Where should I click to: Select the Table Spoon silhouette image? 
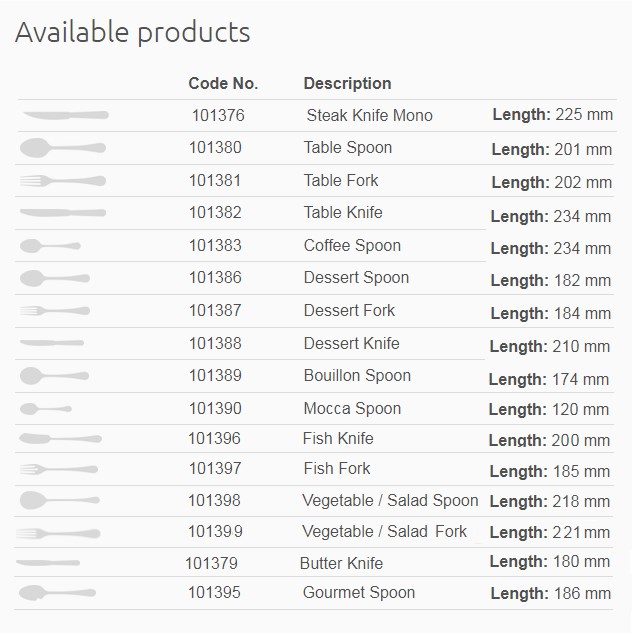(x=63, y=148)
